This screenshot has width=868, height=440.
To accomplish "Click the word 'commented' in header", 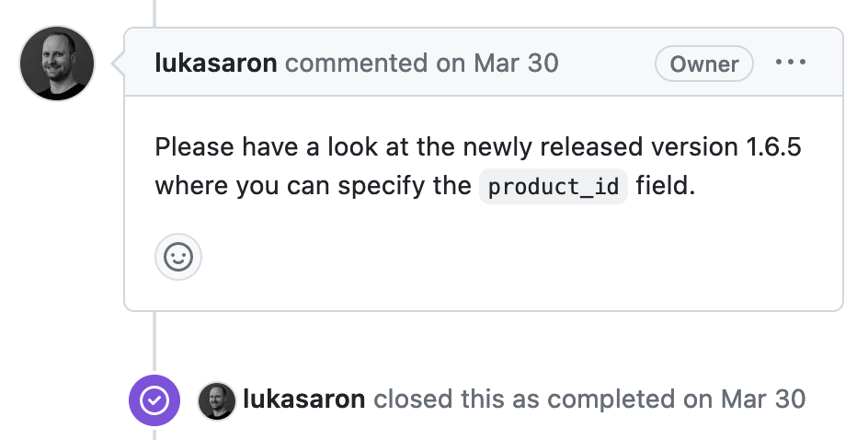I will tap(357, 64).
